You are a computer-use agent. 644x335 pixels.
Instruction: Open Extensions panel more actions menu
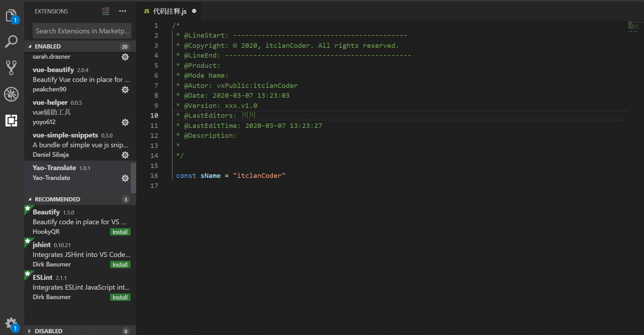tap(123, 11)
